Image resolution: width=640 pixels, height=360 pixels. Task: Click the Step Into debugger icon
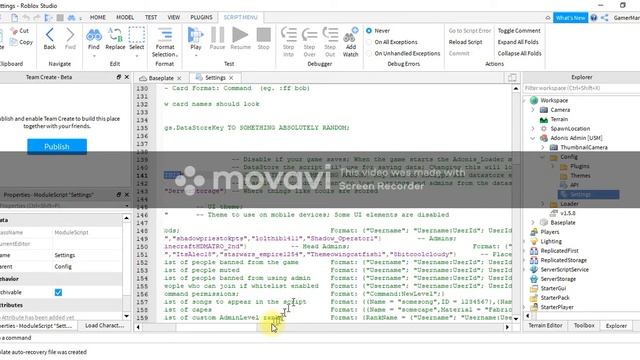coord(289,35)
